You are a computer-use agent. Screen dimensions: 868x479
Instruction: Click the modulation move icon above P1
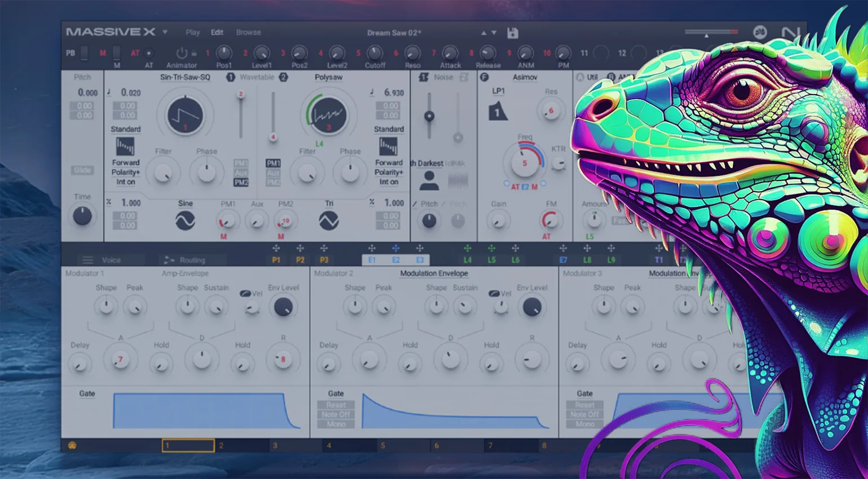pos(276,249)
